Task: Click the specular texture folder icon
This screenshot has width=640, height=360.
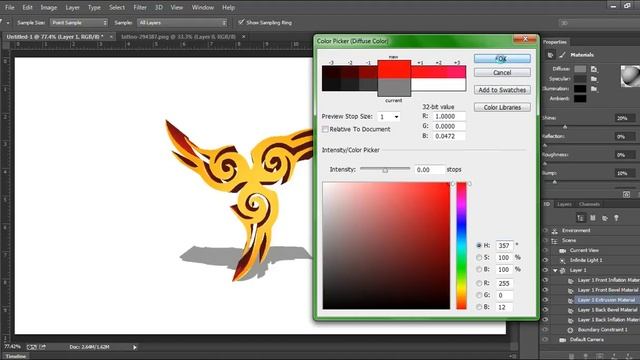Action: pos(594,79)
